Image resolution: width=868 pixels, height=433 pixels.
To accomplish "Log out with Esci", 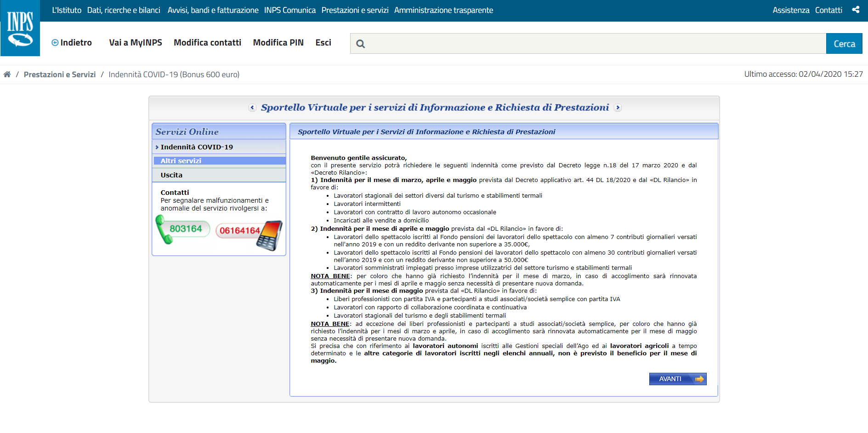I will click(323, 42).
